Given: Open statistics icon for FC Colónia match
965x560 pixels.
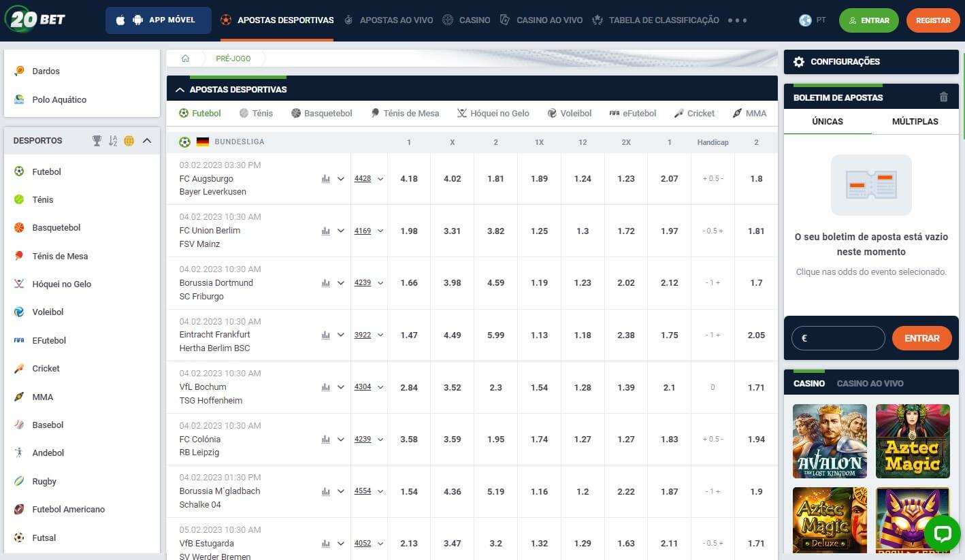Looking at the screenshot, I should (325, 439).
